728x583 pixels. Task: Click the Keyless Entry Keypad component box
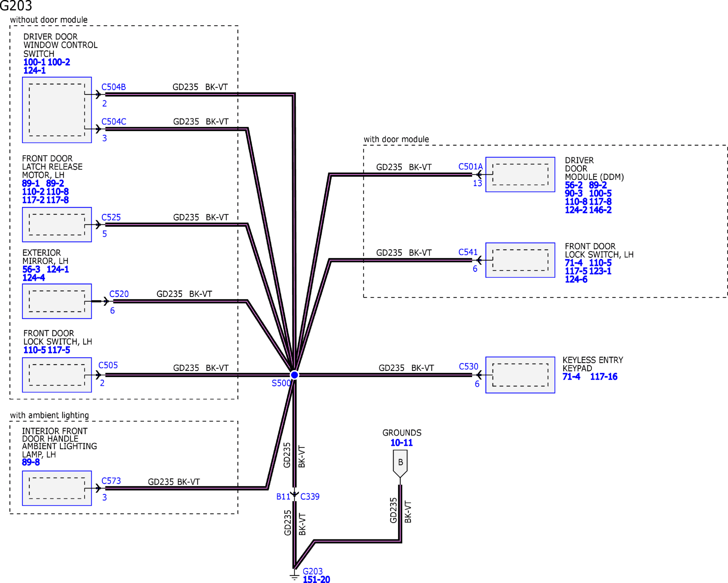[520, 375]
